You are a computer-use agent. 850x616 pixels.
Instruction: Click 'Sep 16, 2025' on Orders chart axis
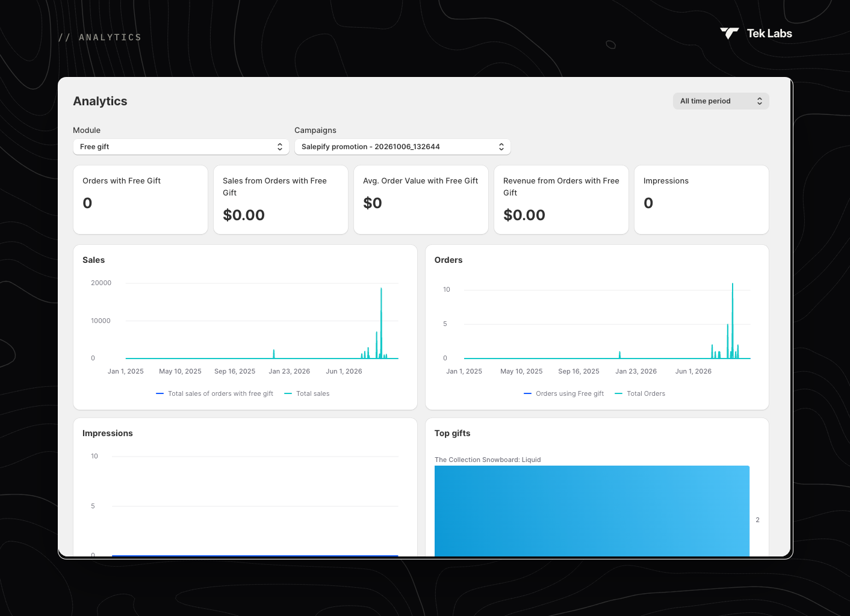pyautogui.click(x=579, y=371)
